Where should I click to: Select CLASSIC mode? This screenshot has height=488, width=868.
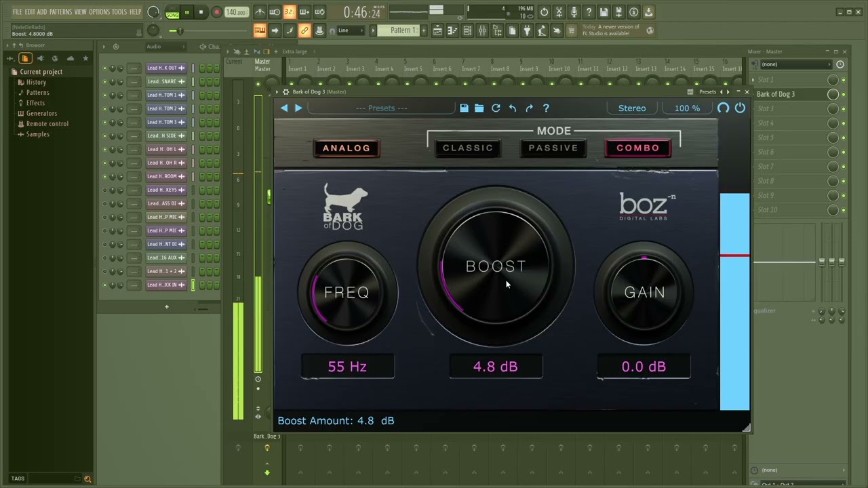(468, 148)
